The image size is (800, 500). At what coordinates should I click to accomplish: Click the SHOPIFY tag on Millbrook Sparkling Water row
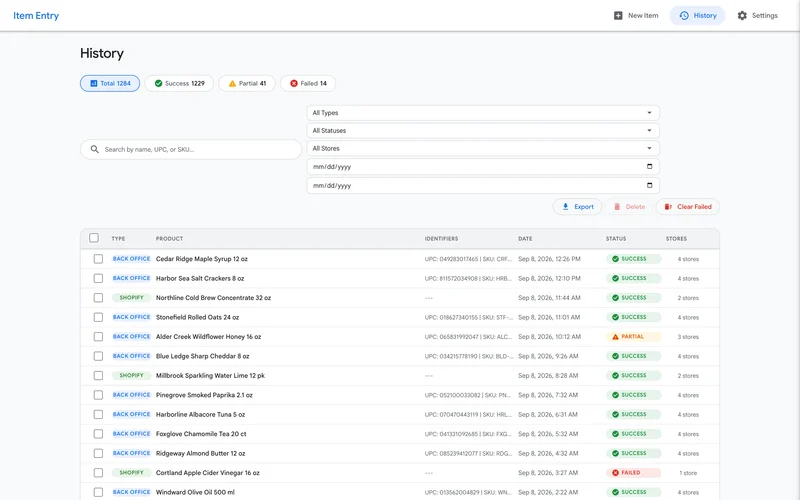coord(131,376)
